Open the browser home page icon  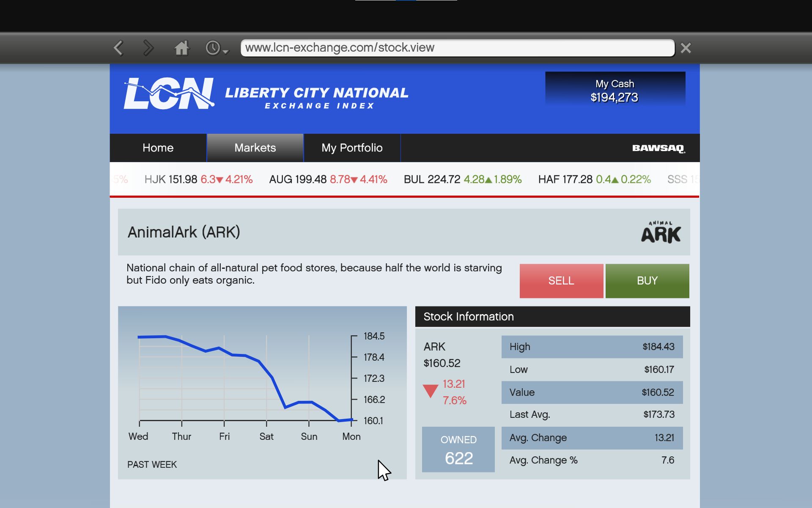182,48
